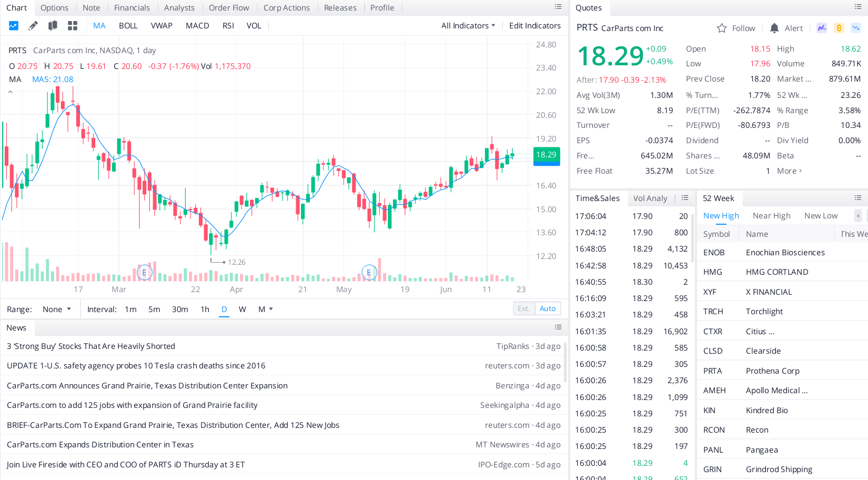Image resolution: width=868 pixels, height=480 pixels.
Task: Select ENOB Enochian Biosciences row
Action: pyautogui.click(x=782, y=253)
